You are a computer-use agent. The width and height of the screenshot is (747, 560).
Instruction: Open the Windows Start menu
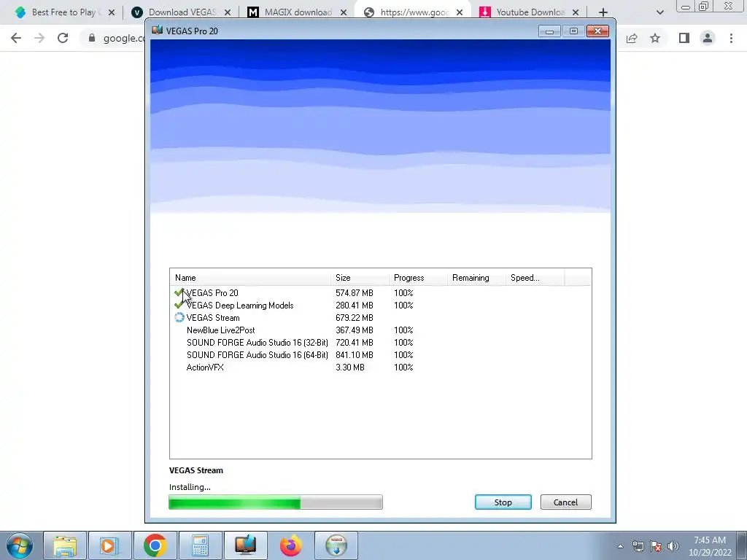click(20, 545)
